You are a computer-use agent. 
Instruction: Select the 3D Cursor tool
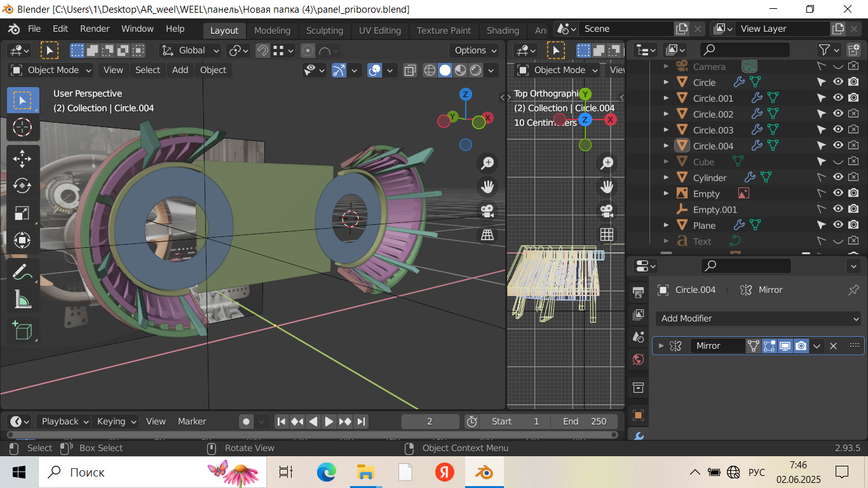(x=22, y=127)
